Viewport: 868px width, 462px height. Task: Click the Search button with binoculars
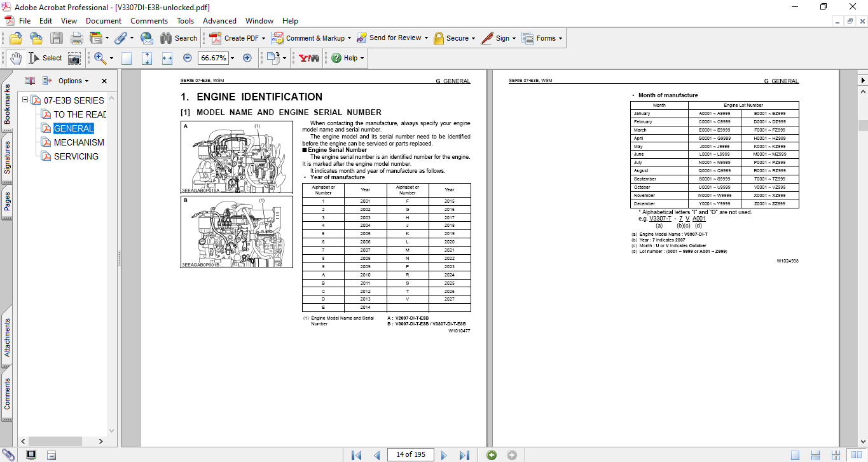click(178, 38)
